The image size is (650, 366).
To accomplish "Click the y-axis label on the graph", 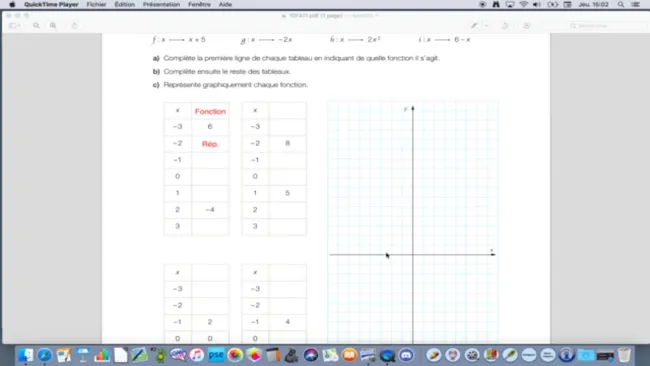I will click(405, 109).
